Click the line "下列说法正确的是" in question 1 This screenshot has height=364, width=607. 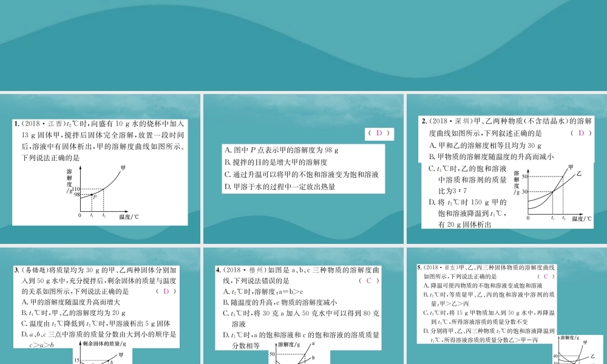coord(50,158)
